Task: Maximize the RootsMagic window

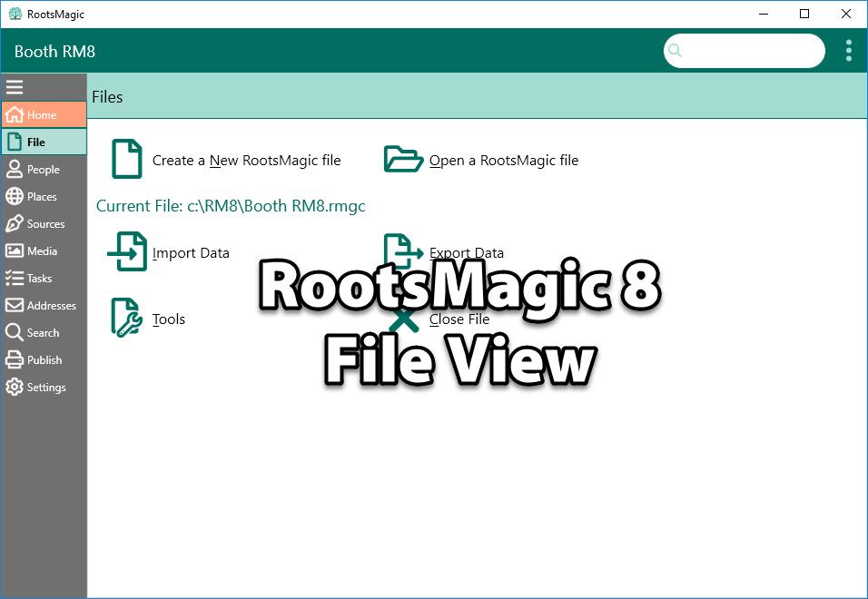Action: coord(804,14)
